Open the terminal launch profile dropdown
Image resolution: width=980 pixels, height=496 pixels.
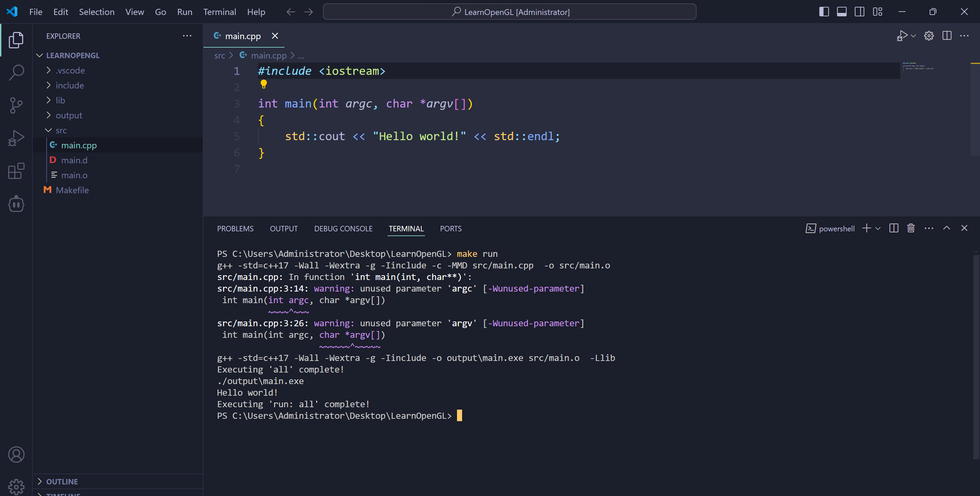click(878, 228)
